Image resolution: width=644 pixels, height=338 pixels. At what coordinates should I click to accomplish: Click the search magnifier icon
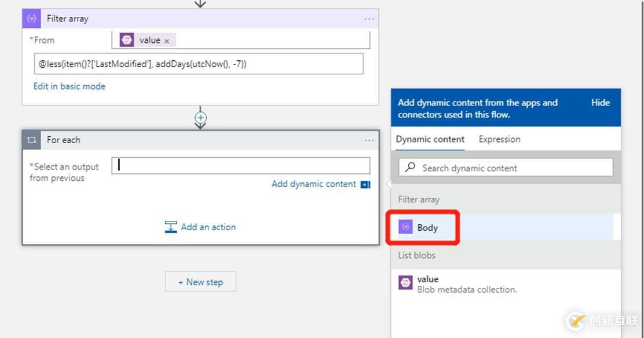tap(410, 167)
